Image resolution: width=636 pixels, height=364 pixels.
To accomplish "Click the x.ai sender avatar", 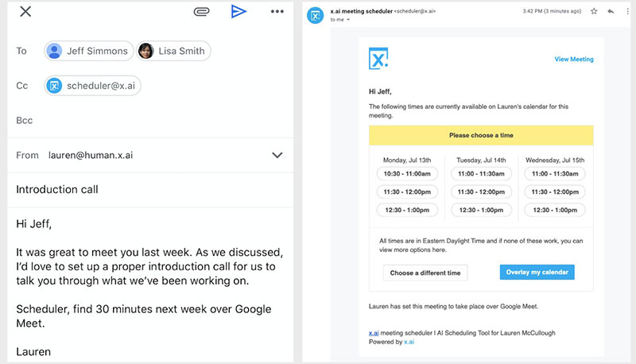I will (315, 16).
